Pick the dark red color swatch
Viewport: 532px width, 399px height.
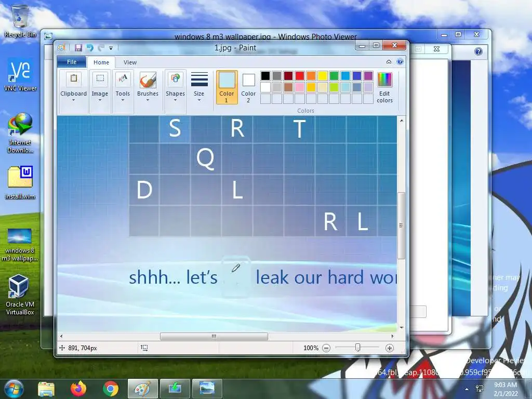[x=288, y=76]
